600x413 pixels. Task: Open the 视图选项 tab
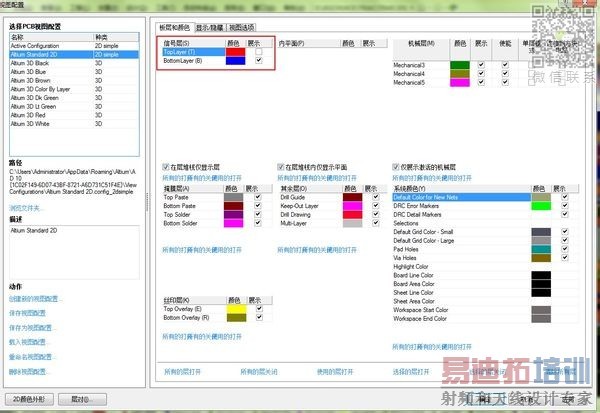click(x=241, y=28)
